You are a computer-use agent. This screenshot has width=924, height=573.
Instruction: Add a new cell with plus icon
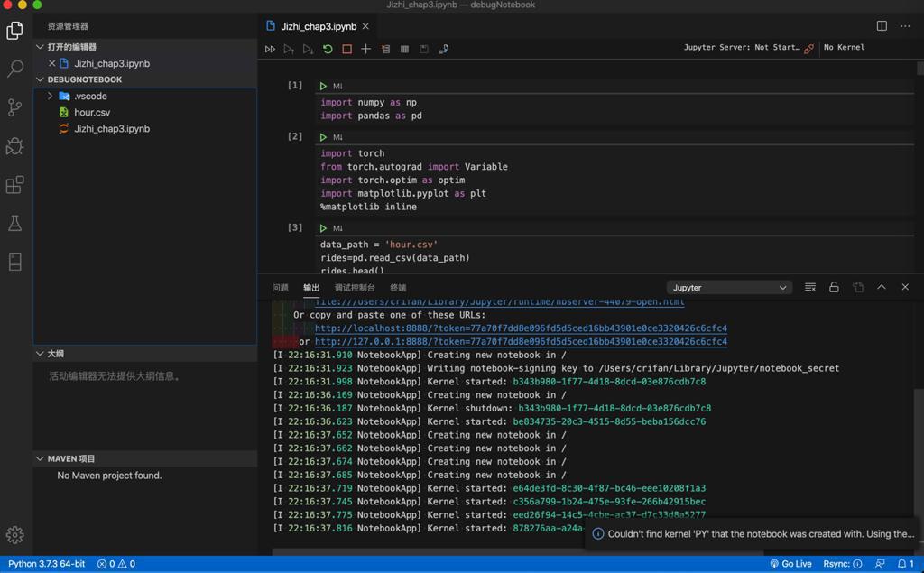[365, 49]
